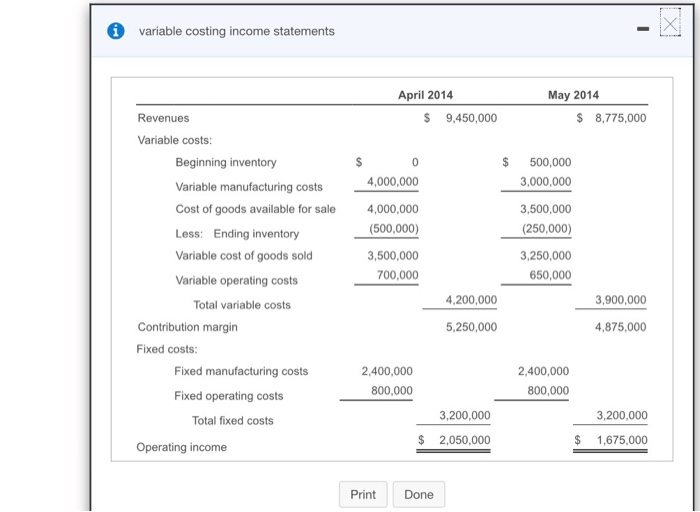This screenshot has height=512, width=700.
Task: Select the 'May 2014' column header
Action: point(573,95)
